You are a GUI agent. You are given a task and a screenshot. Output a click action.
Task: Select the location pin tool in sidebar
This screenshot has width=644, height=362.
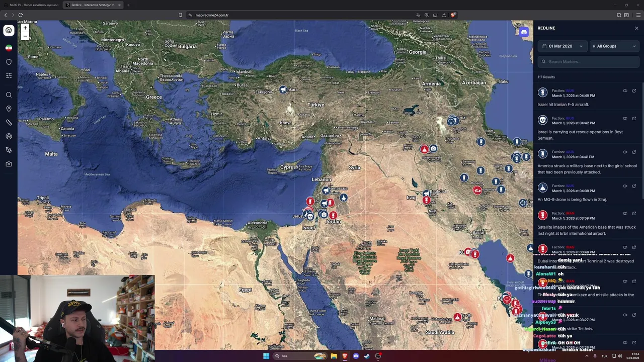[x=9, y=109]
